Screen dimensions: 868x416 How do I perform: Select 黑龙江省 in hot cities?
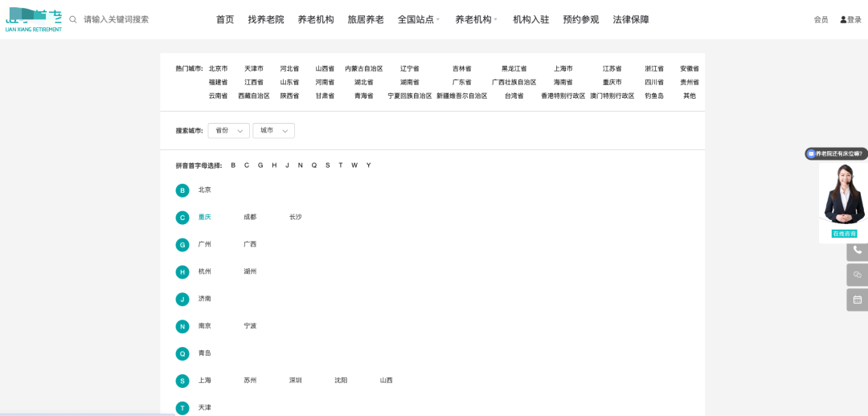click(x=514, y=68)
